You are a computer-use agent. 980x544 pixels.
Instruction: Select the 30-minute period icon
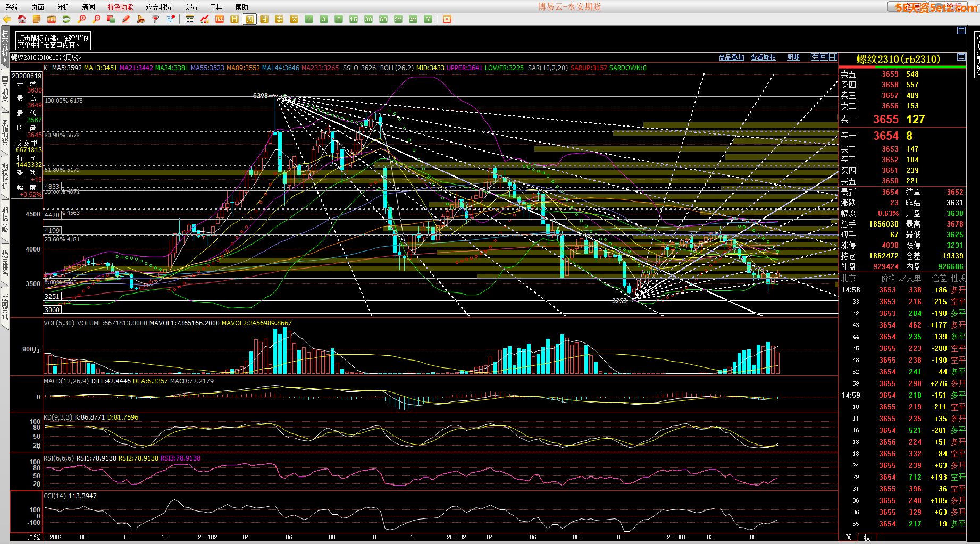(368, 19)
